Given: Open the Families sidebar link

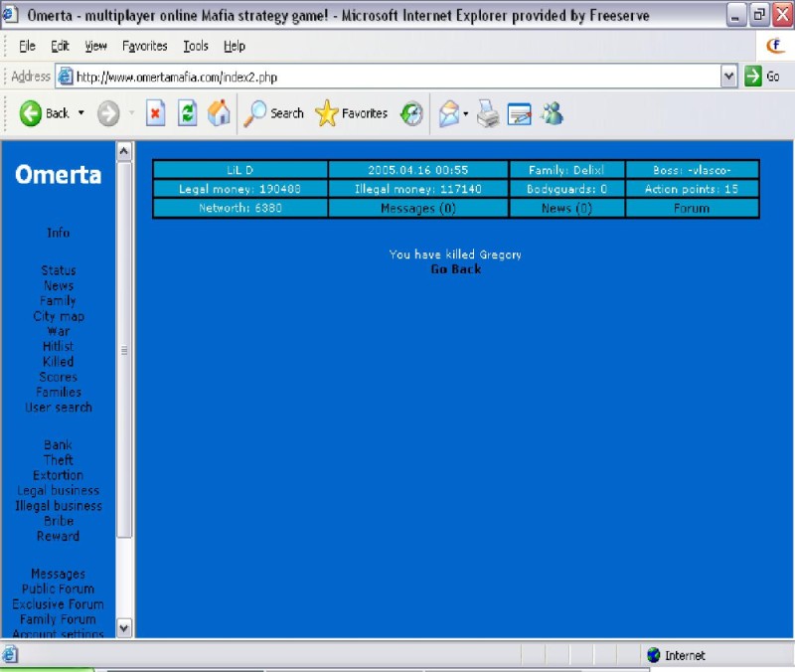Looking at the screenshot, I should click(x=59, y=392).
